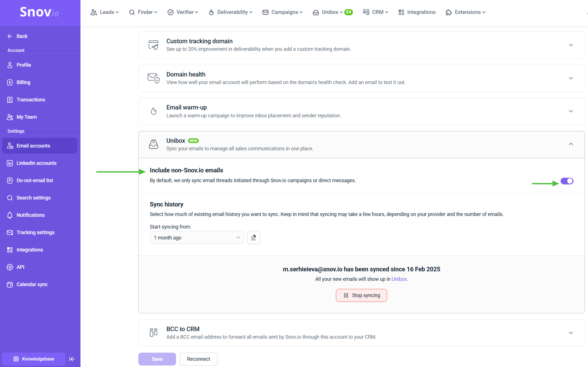Open the Unibox link in sync message

pyautogui.click(x=399, y=279)
